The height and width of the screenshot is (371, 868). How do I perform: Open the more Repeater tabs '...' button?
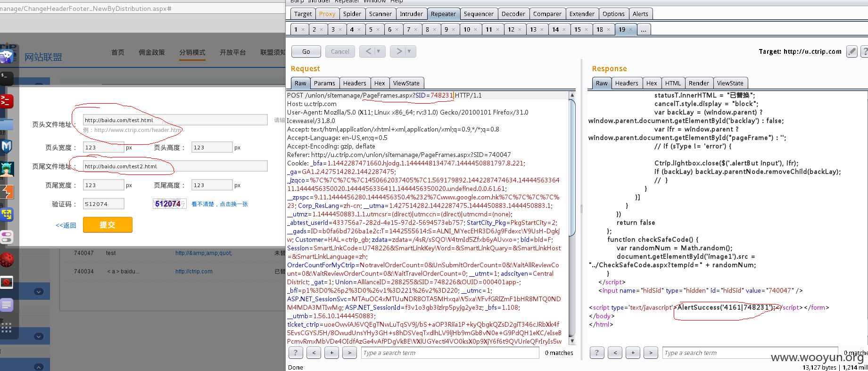tap(644, 29)
